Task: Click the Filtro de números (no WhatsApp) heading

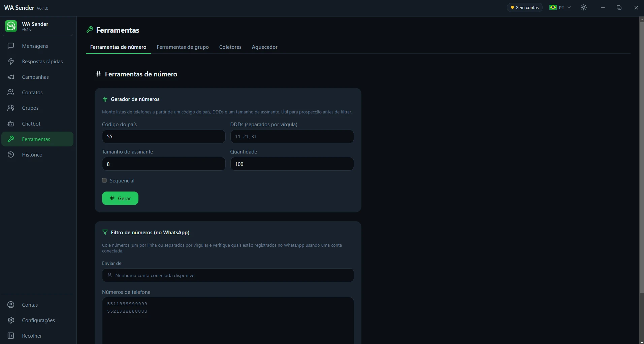Action: click(150, 232)
